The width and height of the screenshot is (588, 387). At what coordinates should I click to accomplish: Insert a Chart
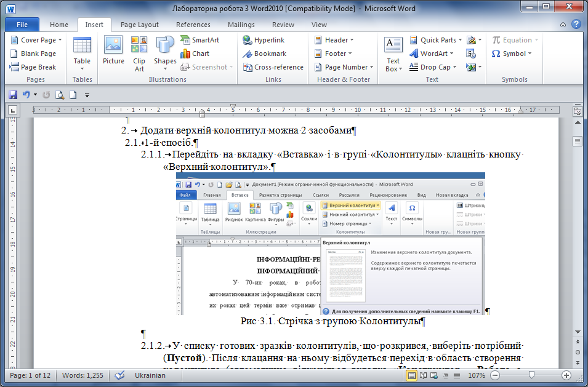(x=195, y=54)
